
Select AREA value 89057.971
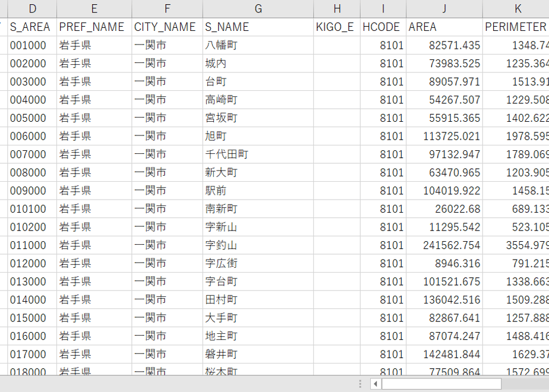tap(444, 81)
